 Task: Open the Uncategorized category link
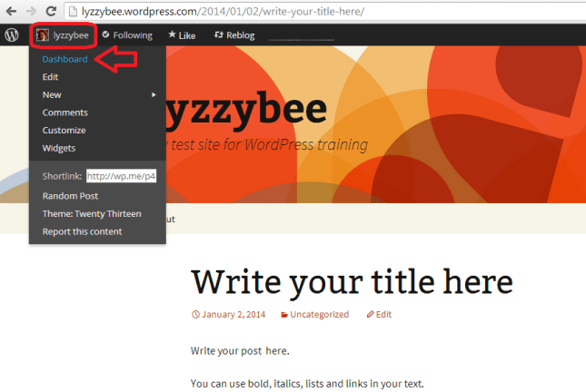click(x=318, y=315)
